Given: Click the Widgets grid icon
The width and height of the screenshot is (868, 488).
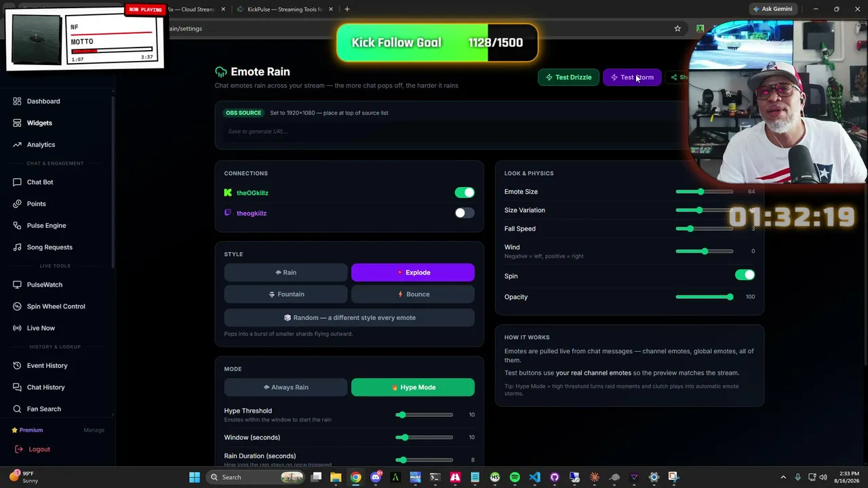Looking at the screenshot, I should point(17,123).
